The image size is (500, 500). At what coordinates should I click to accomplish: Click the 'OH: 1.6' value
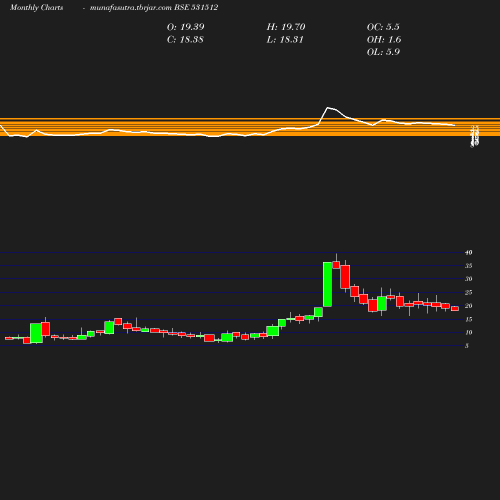tap(384, 39)
